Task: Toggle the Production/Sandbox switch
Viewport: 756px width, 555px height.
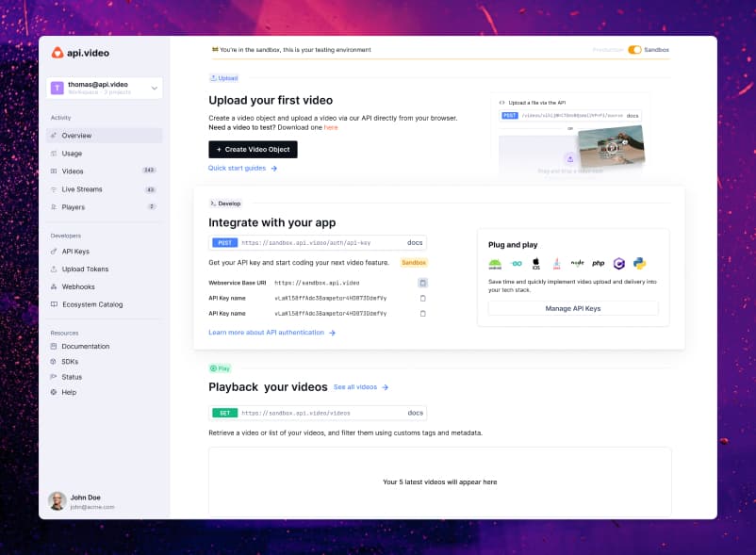Action: tap(634, 50)
